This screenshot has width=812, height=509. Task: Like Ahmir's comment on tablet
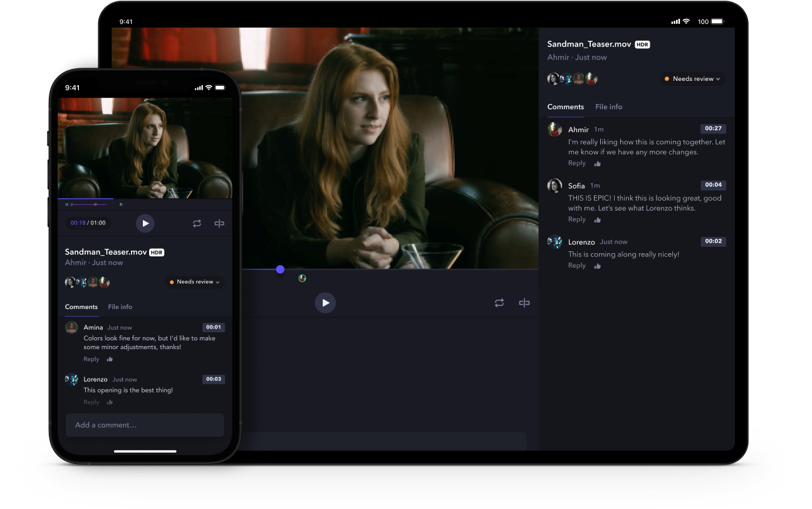pos(597,164)
